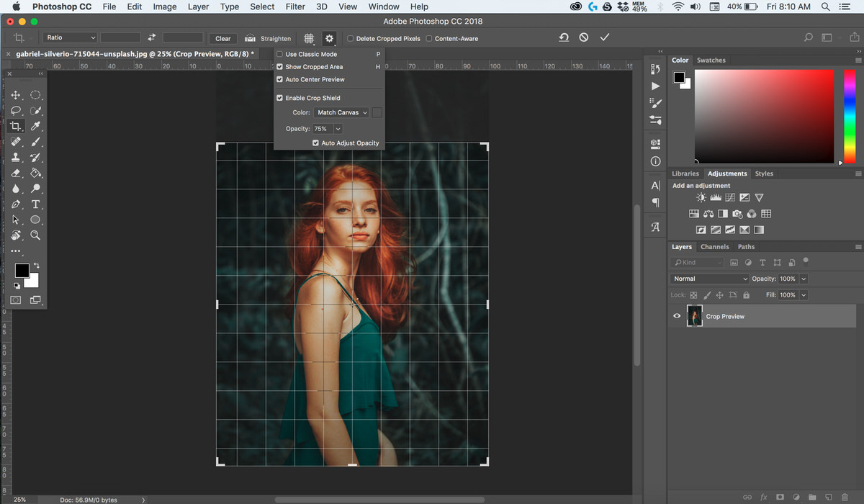Uncheck Auto Adjust Opacity
This screenshot has height=504, width=864.
click(315, 143)
